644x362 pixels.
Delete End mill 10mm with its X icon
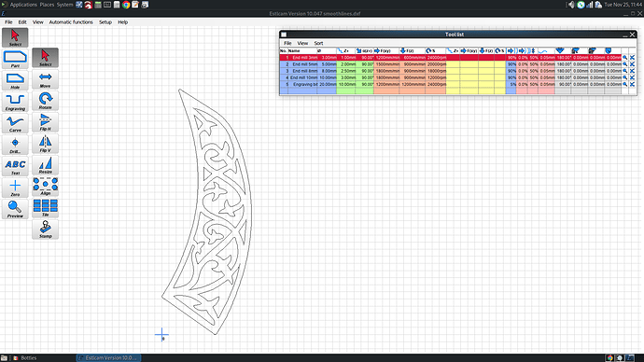[632, 77]
